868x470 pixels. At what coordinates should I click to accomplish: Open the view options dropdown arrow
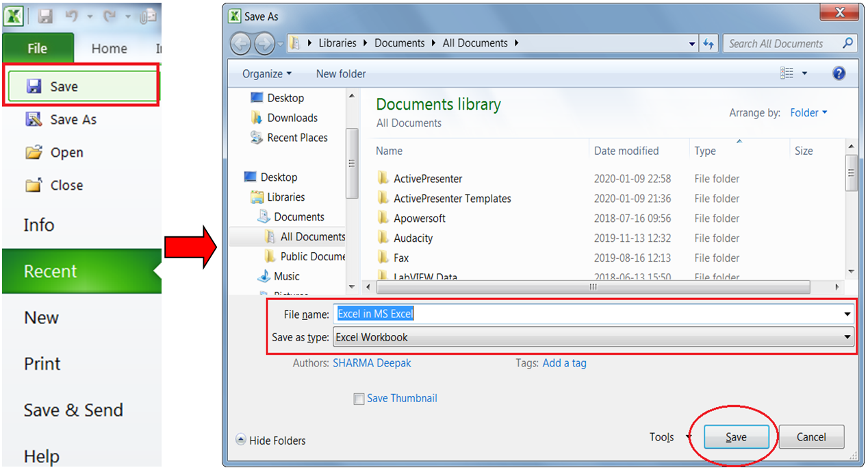pos(804,73)
